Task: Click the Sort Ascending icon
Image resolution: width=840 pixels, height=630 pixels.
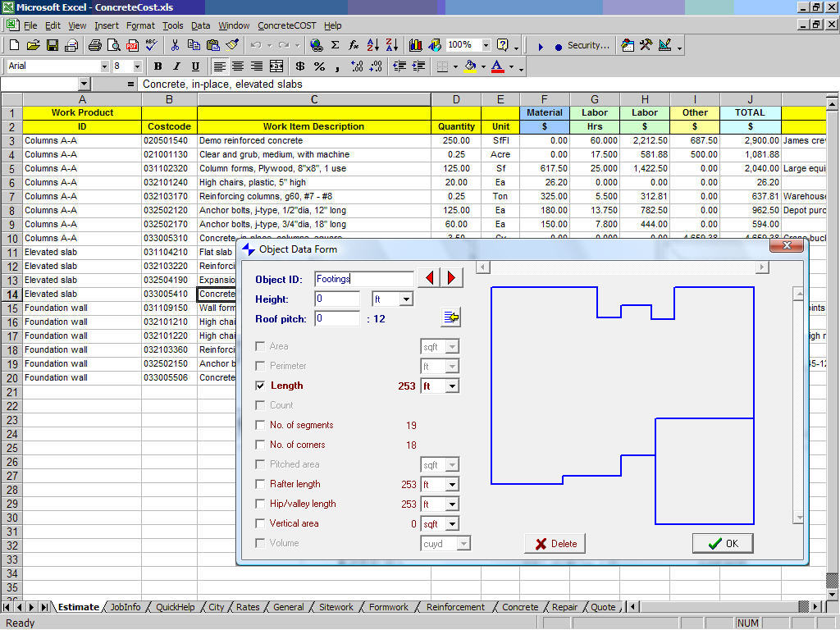Action: (373, 46)
